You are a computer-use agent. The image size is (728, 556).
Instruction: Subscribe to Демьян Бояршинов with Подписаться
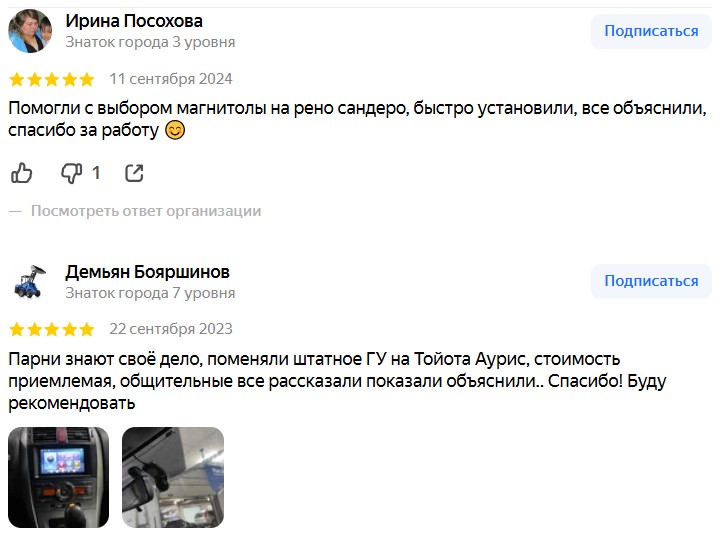pyautogui.click(x=651, y=281)
